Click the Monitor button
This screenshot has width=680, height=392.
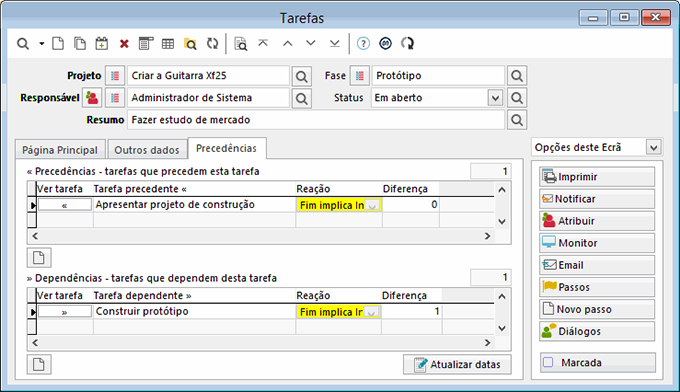click(x=597, y=243)
